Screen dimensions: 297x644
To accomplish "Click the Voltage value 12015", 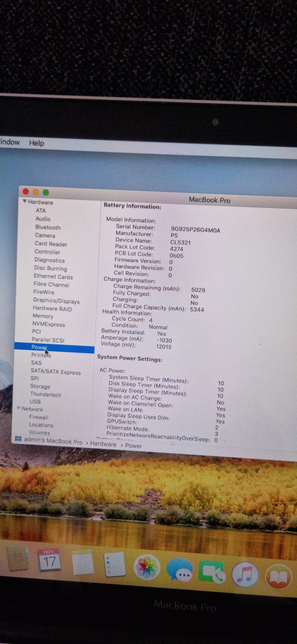I will tap(164, 346).
